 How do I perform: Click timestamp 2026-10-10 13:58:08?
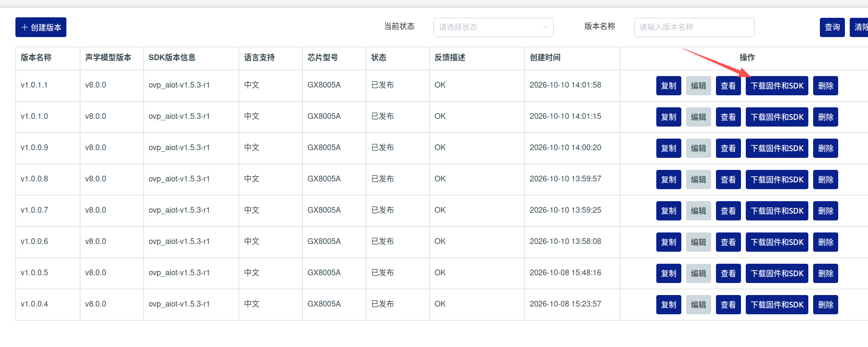(565, 242)
